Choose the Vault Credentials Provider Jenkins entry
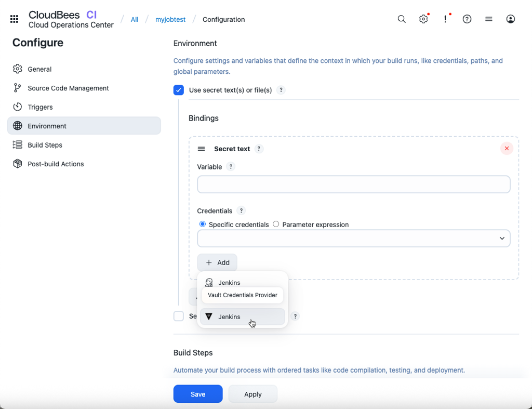 [x=242, y=316]
